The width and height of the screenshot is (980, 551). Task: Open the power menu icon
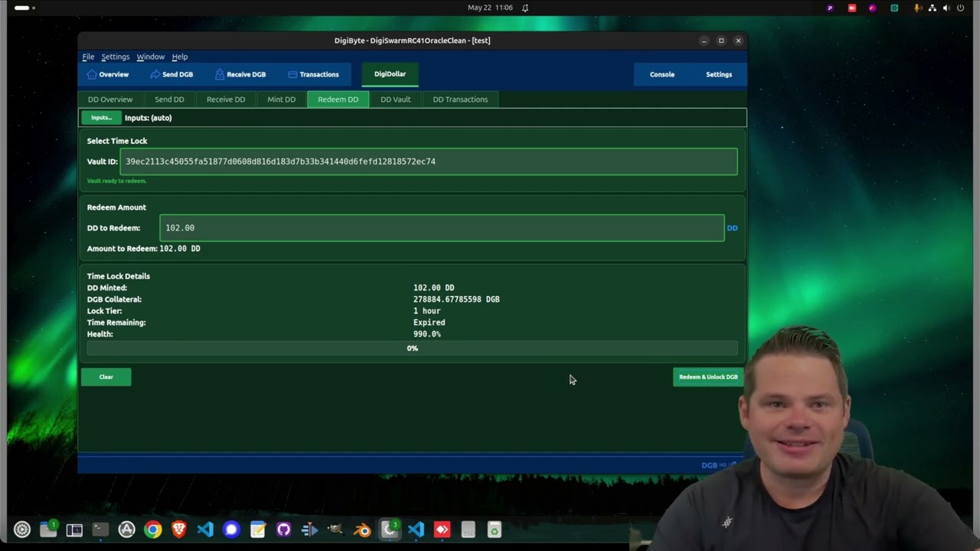pos(960,8)
